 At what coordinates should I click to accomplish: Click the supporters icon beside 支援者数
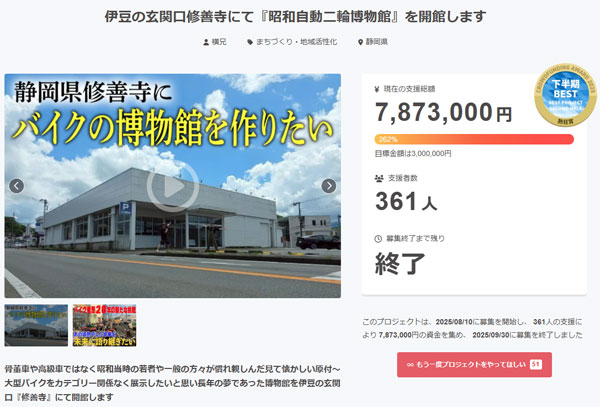[379, 178]
